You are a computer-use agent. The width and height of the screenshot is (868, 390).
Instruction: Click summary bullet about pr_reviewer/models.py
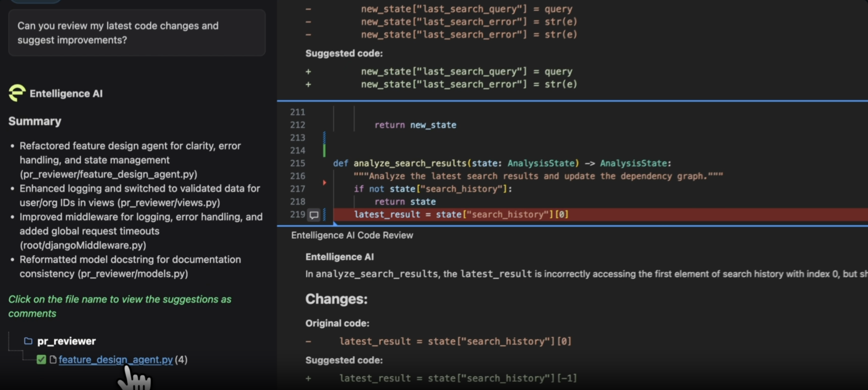click(x=130, y=266)
